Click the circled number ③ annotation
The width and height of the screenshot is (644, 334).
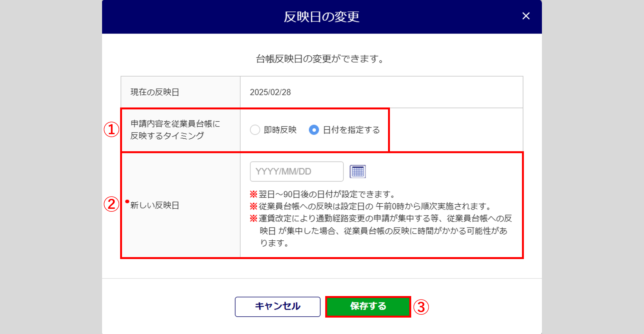point(421,307)
